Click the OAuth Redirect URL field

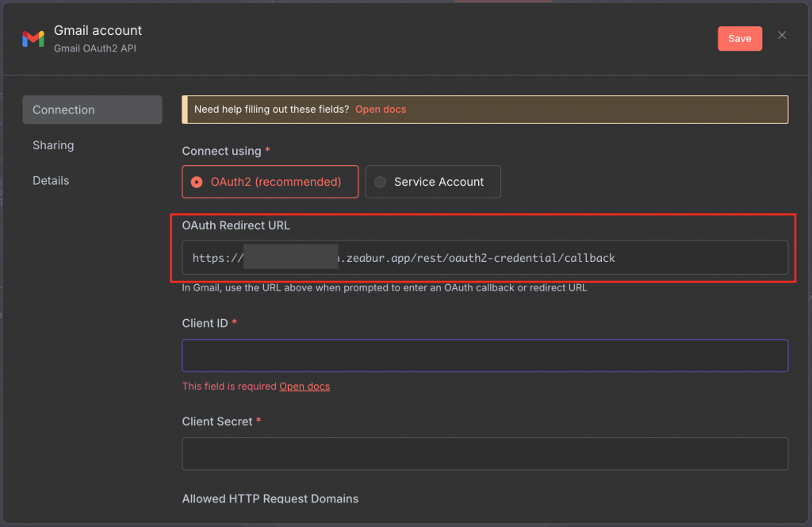(x=485, y=257)
